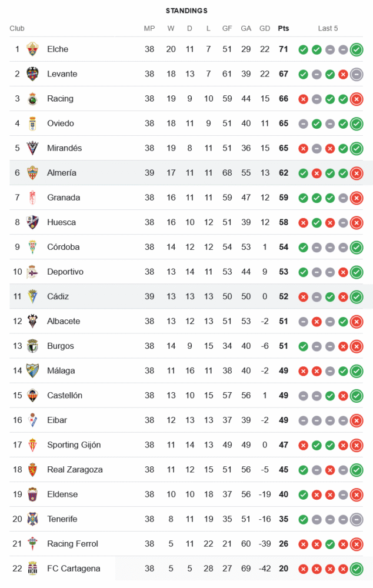Click the Elche club crest icon
Image resolution: width=373 pixels, height=588 pixels.
33,49
